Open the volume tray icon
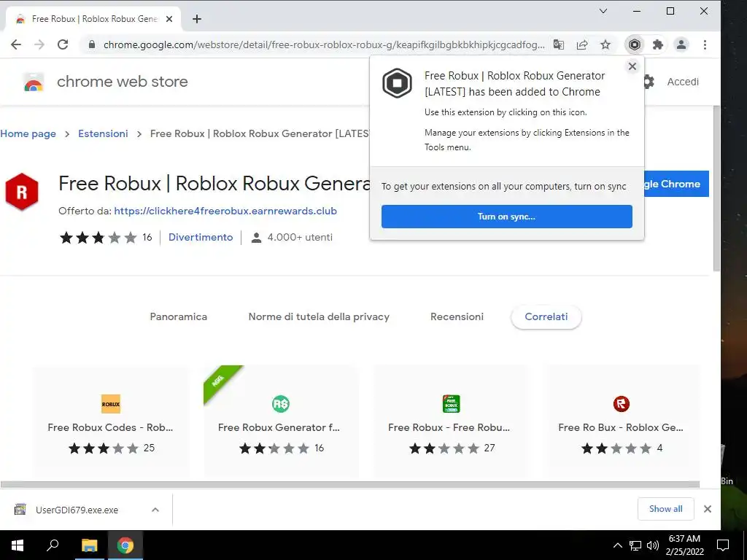Image resolution: width=747 pixels, height=560 pixels. coord(652,545)
